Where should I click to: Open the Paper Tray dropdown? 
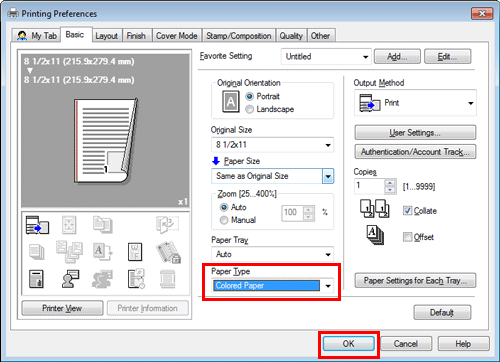coord(272,254)
